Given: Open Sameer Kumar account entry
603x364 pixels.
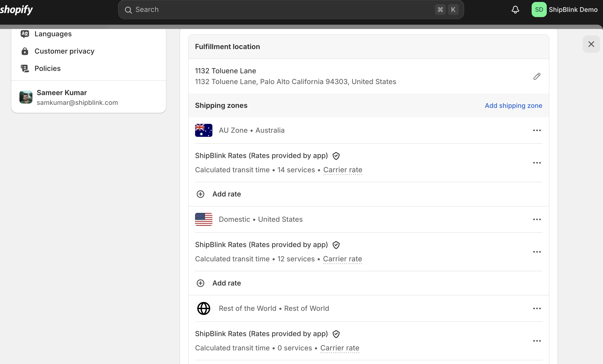Looking at the screenshot, I should point(89,97).
